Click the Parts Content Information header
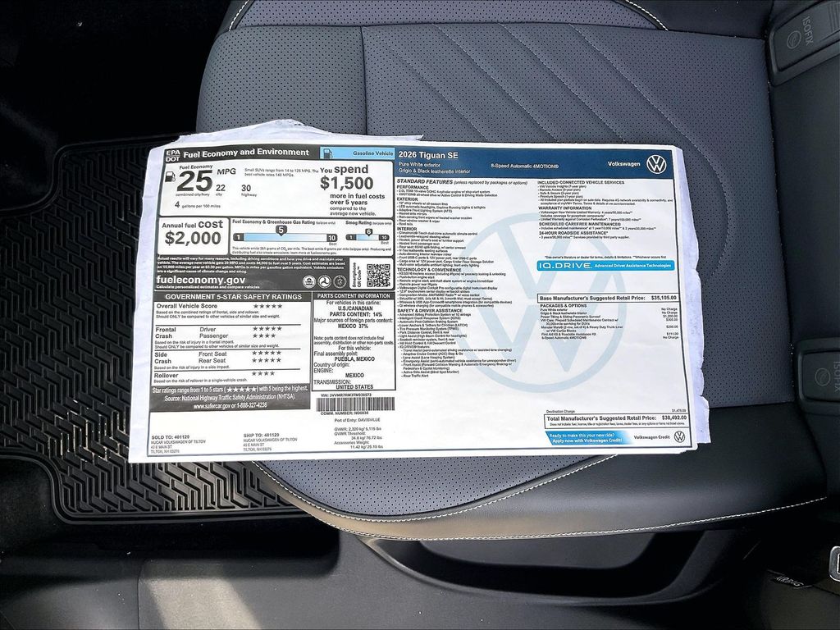 click(354, 296)
